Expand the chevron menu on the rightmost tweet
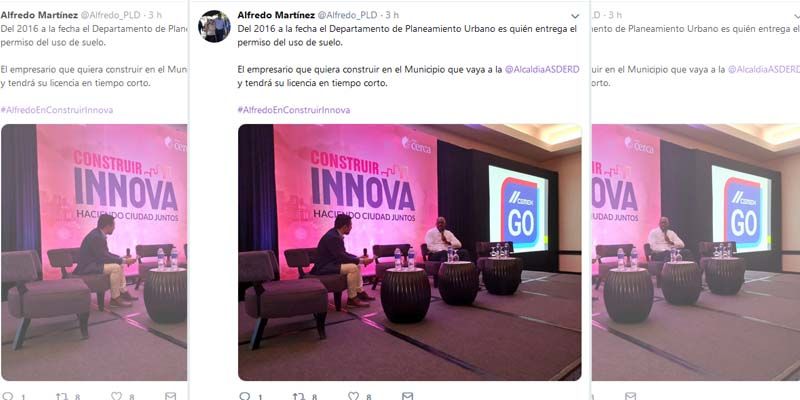This screenshot has width=800, height=400. [x=797, y=16]
